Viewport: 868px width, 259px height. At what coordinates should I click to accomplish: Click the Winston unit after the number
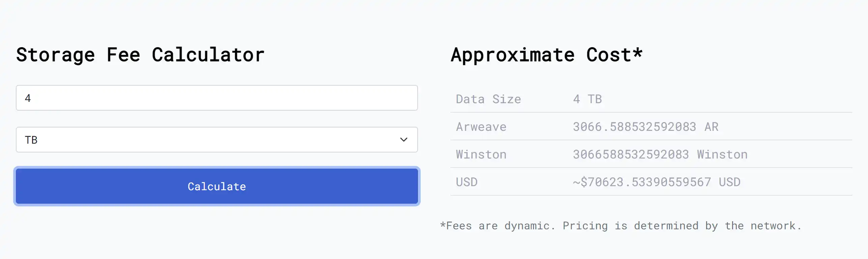tap(722, 154)
